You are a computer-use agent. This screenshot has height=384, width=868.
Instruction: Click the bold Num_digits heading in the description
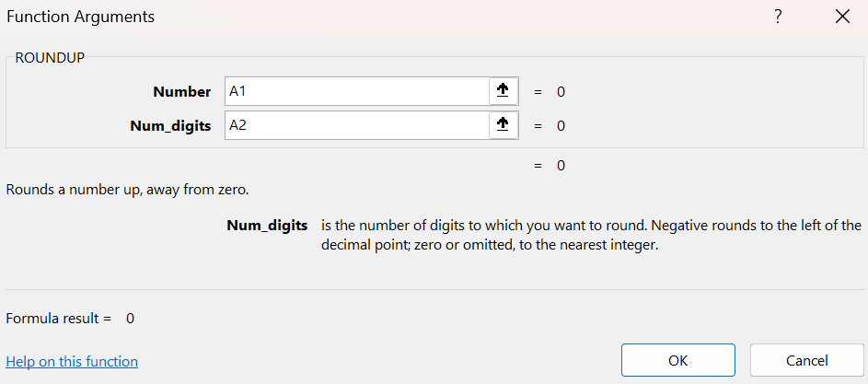[267, 226]
